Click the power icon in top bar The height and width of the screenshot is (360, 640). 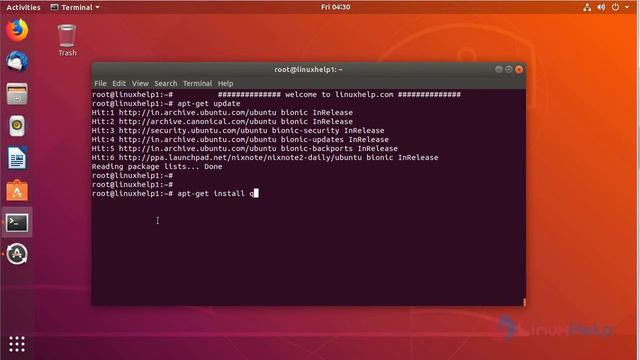[x=615, y=7]
